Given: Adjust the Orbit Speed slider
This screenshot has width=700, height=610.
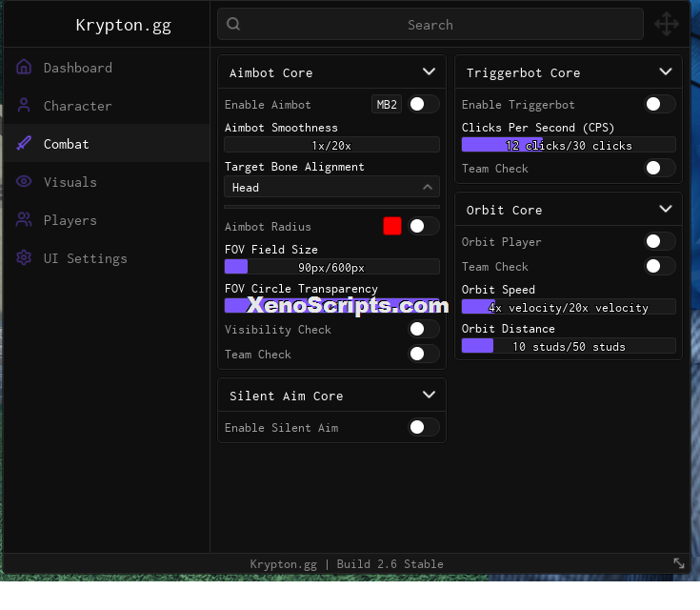Looking at the screenshot, I should [569, 307].
